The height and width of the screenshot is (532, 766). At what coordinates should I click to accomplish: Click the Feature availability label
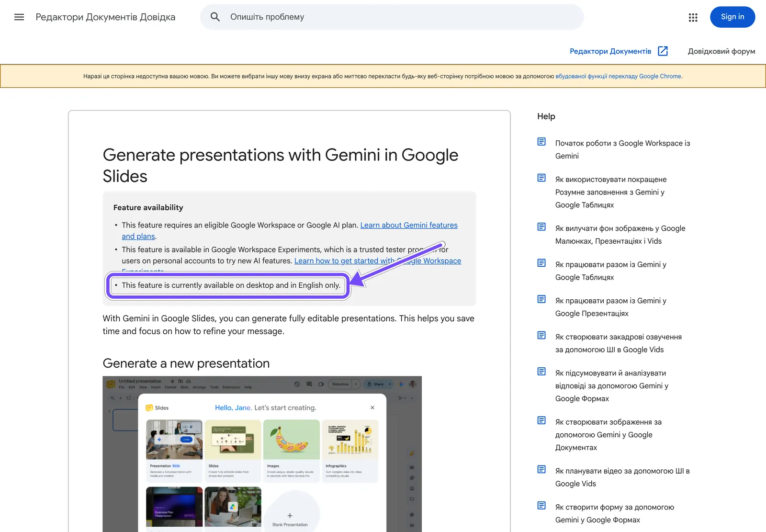tap(148, 207)
